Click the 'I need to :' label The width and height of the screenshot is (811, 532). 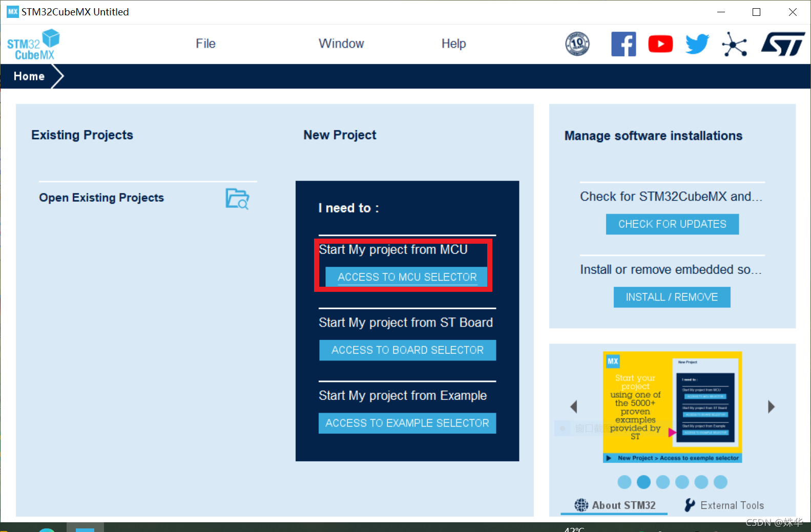(x=348, y=208)
